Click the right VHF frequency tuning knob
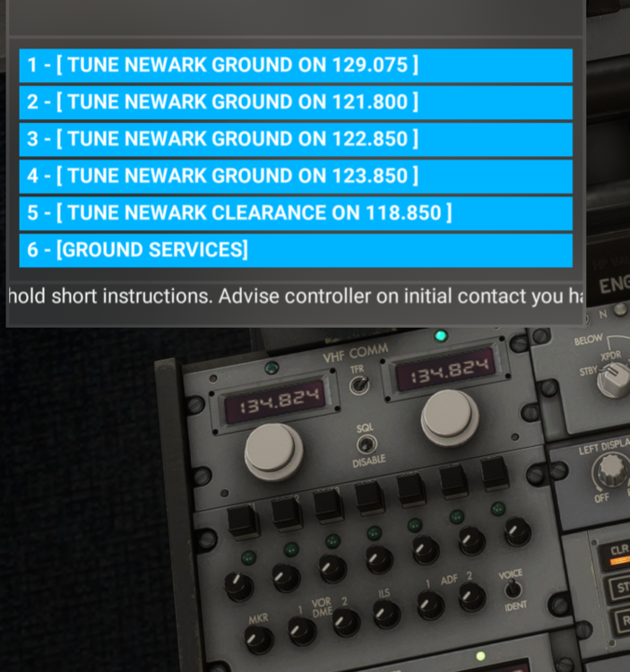630x672 pixels. [450, 417]
